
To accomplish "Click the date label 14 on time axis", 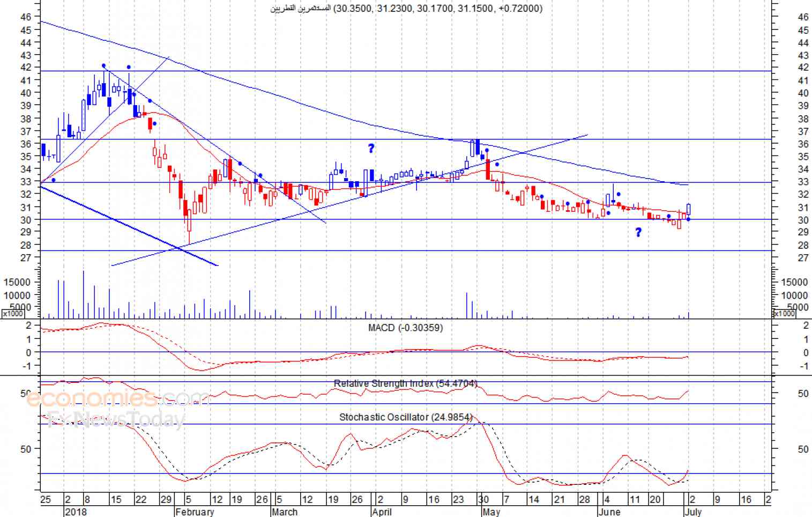I will [533, 499].
